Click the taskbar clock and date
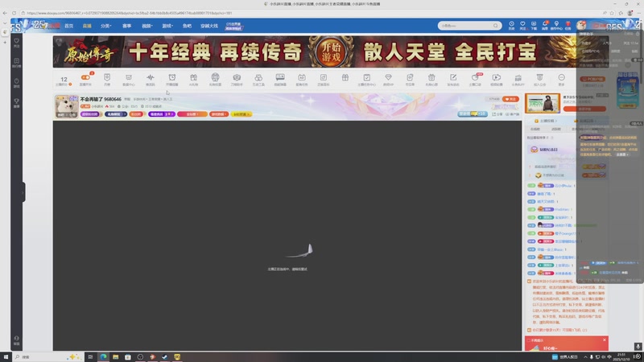The image size is (644, 362). point(621,356)
